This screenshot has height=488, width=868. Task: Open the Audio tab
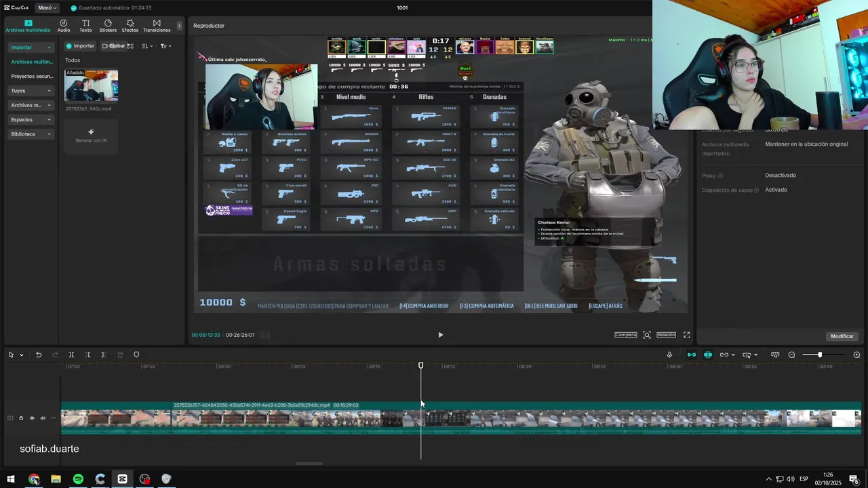point(63,26)
